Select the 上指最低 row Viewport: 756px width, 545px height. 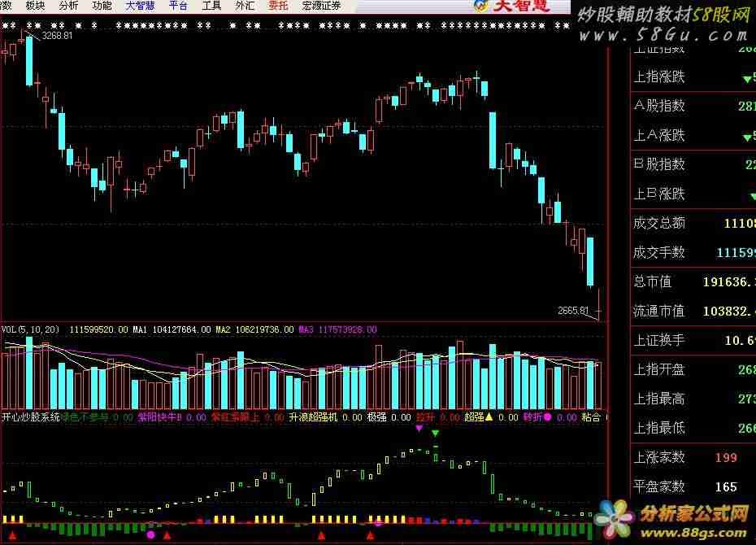pos(693,429)
